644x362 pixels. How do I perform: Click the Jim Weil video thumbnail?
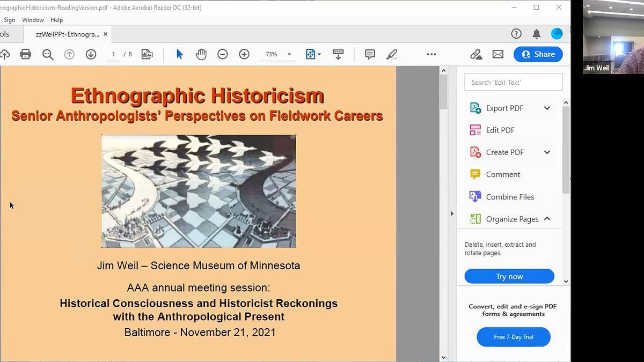point(613,36)
